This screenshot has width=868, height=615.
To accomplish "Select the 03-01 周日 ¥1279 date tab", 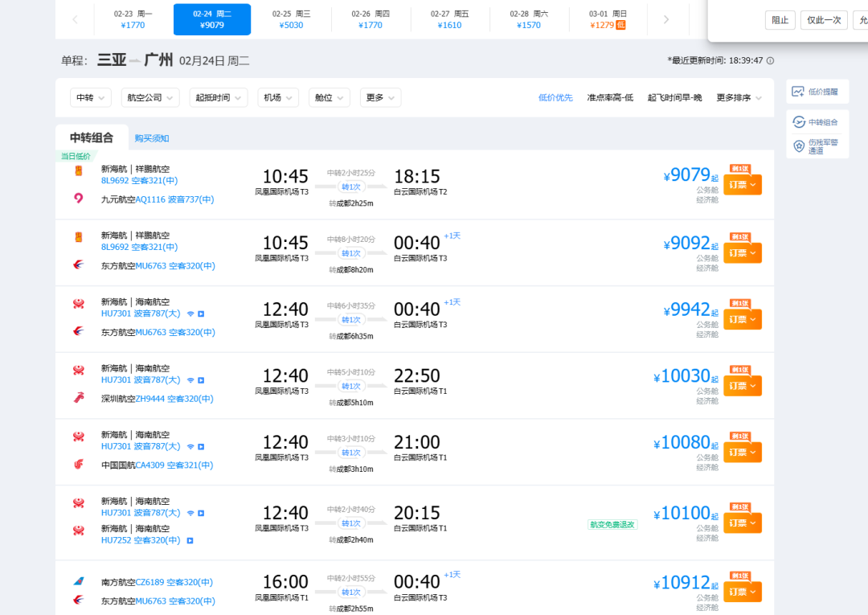I will click(x=608, y=19).
